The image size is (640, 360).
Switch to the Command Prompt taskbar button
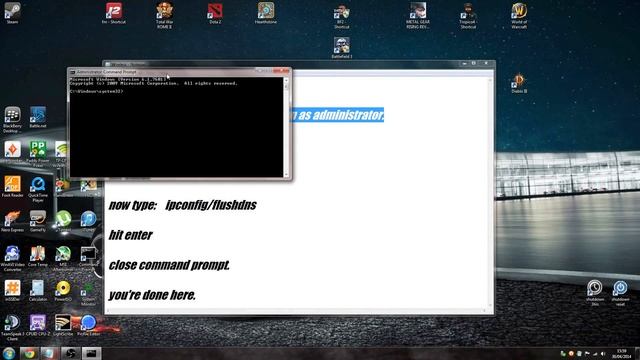point(91,353)
